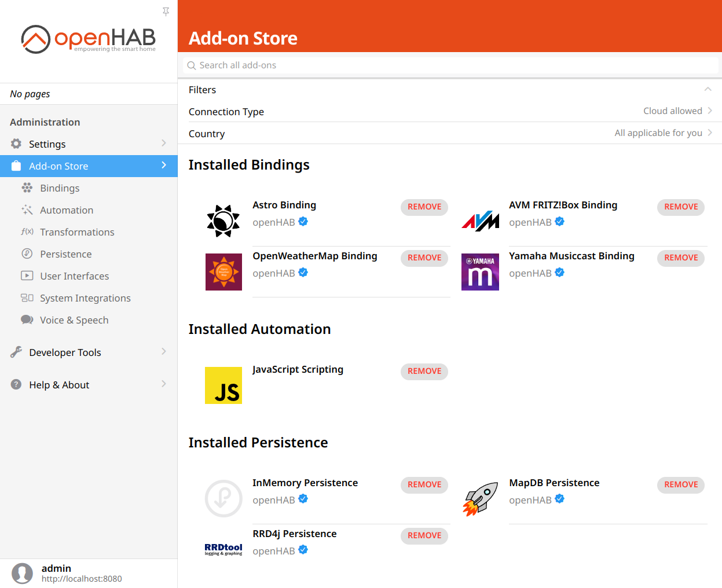Click the OpenWeatherMap Binding icon
Viewport: 722px width, 588px height.
(223, 272)
